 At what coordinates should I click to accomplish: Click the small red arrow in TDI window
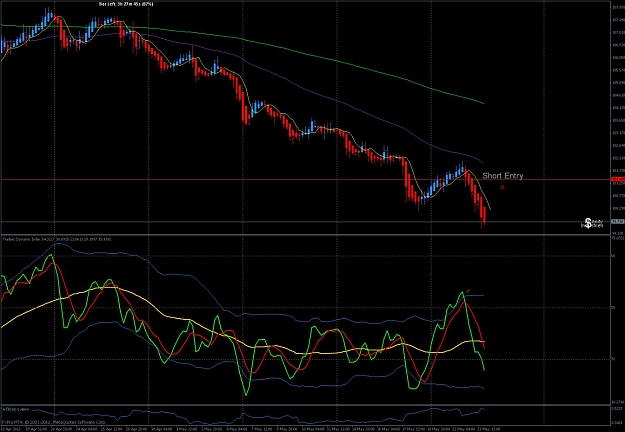tap(468, 291)
